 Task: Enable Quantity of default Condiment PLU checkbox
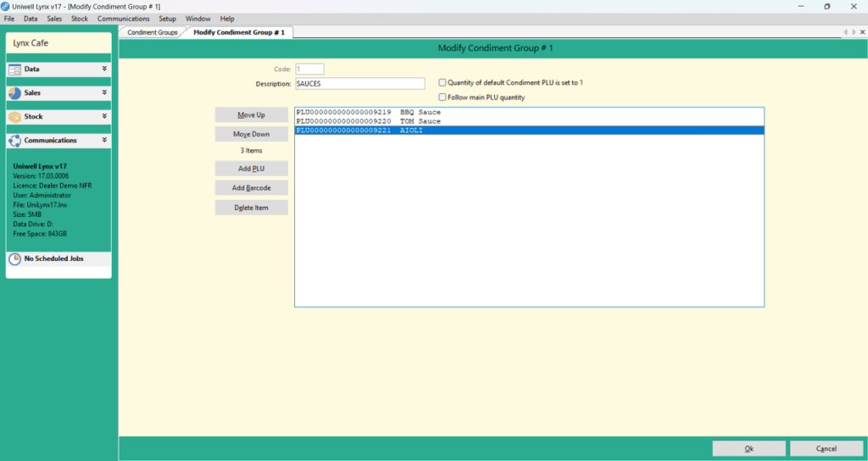click(442, 82)
